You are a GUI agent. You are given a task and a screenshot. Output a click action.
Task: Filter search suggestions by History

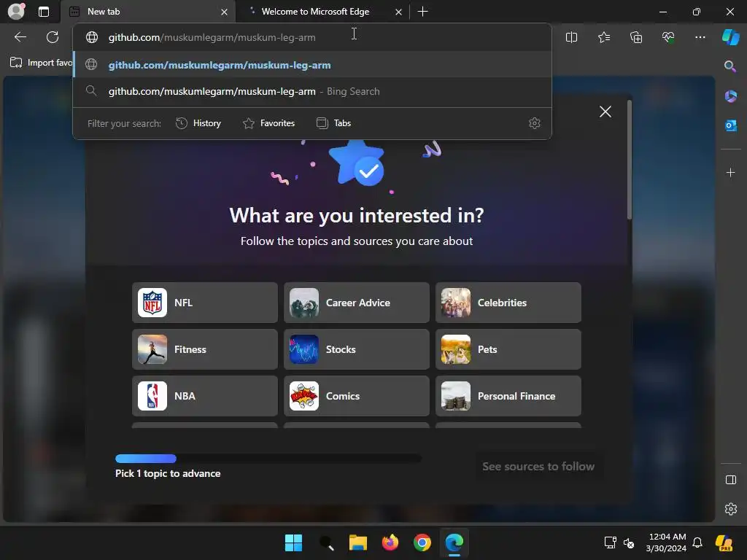pos(198,123)
